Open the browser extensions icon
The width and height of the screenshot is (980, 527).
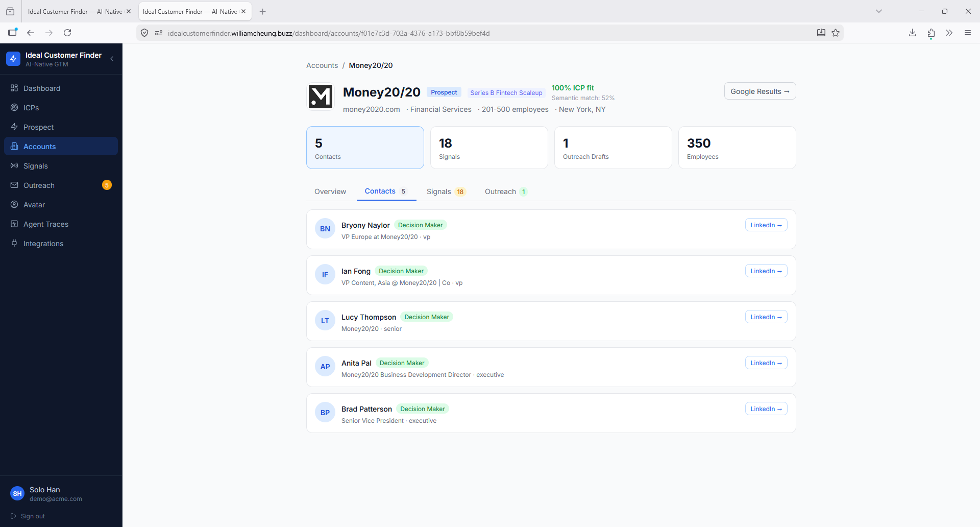[931, 33]
